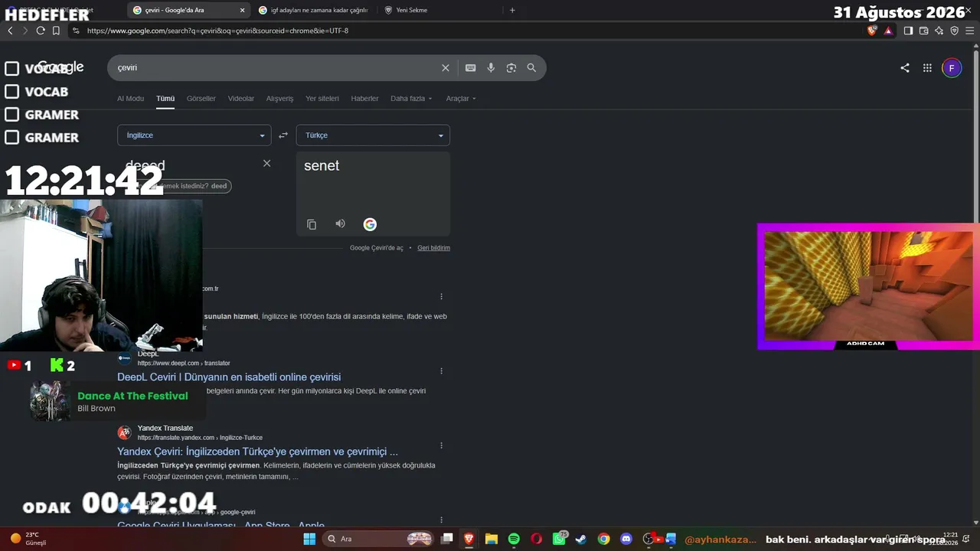Clear the search box with the X
This screenshot has width=980, height=551.
point(446,67)
